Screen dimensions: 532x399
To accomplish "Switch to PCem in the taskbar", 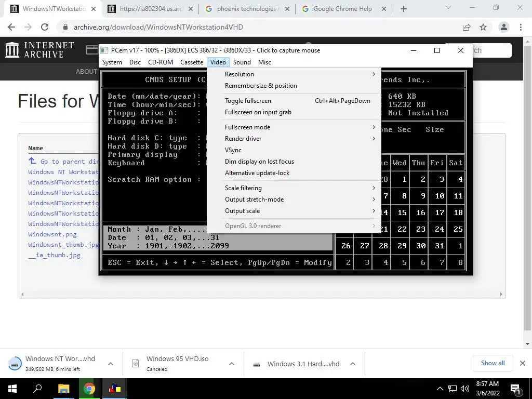I will pyautogui.click(x=115, y=389).
